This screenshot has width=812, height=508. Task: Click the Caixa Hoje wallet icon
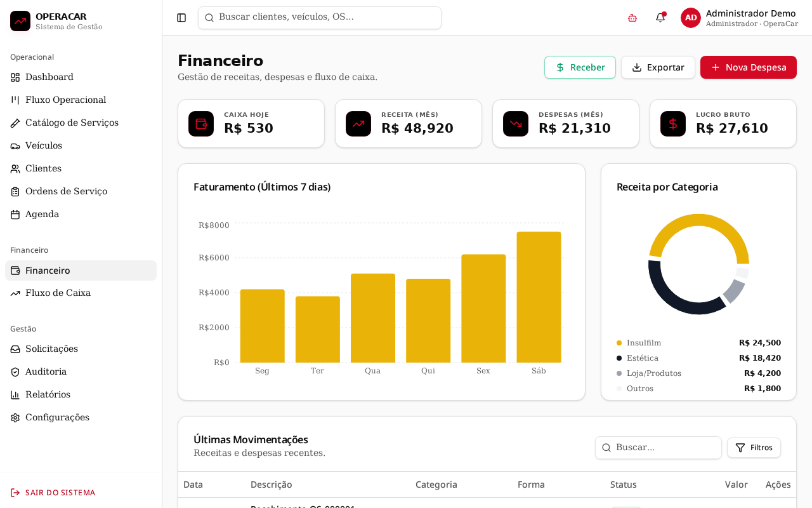pyautogui.click(x=201, y=124)
